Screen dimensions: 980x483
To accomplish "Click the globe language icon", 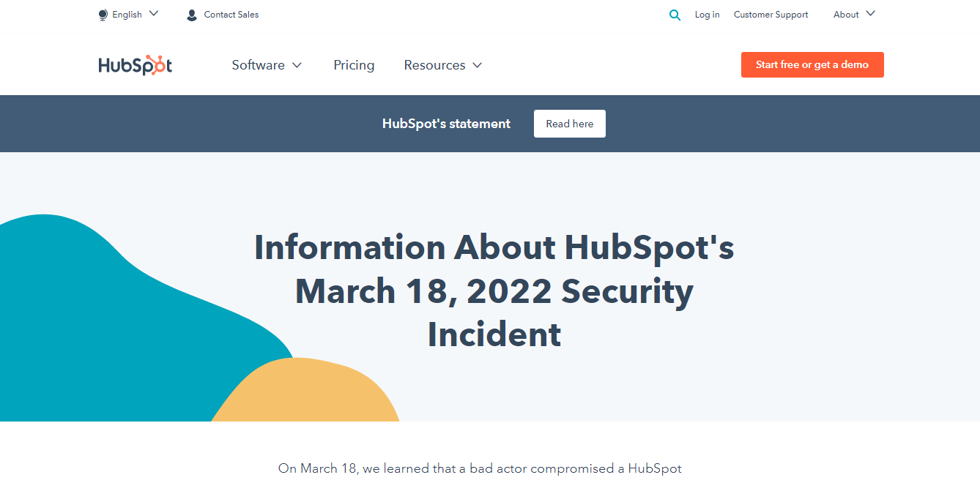I will 103,15.
